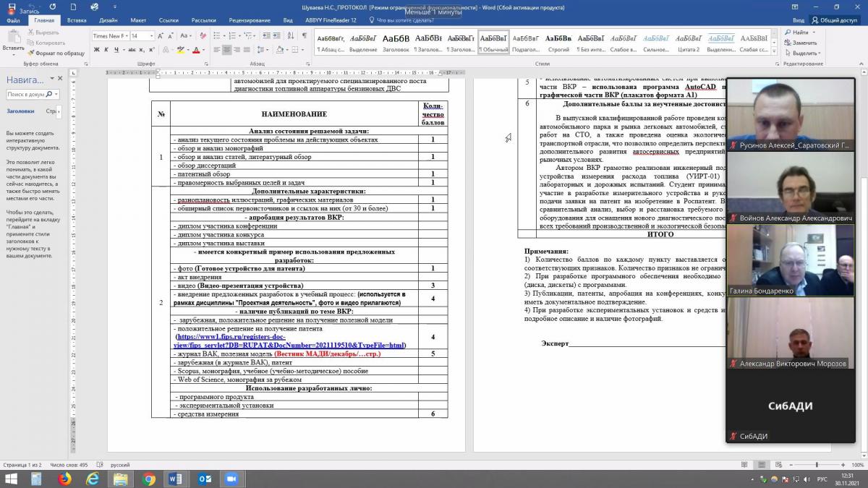Viewport: 868px width, 488px height.
Task: Click Replace (Заменить) button
Action: pos(800,43)
